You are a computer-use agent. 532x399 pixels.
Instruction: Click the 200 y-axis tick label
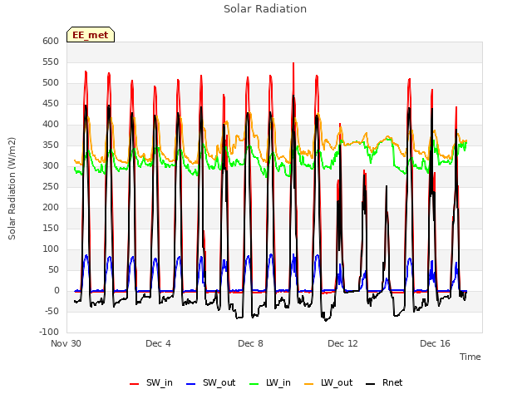[x=51, y=208]
